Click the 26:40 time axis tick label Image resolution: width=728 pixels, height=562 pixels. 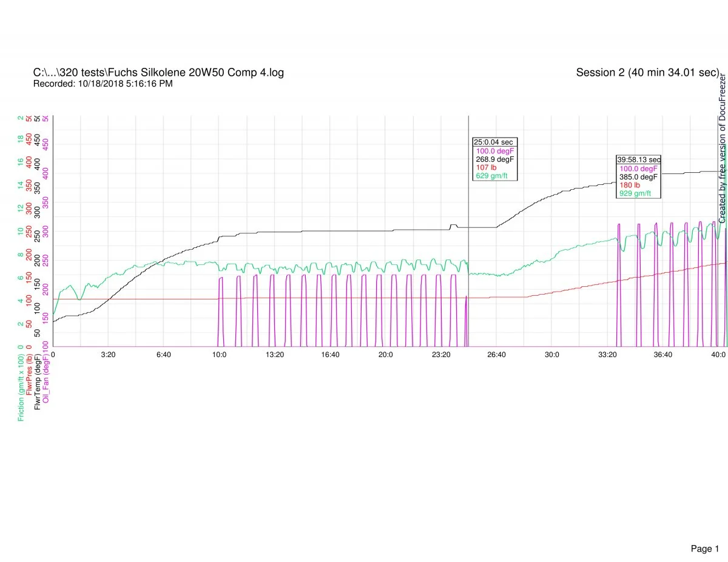(x=496, y=355)
